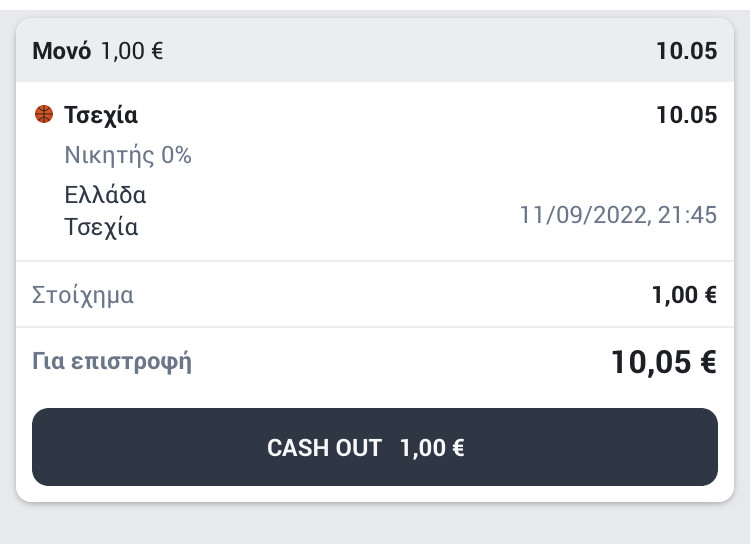Click the gray background below the bet card
This screenshot has height=544, width=750.
click(375, 524)
